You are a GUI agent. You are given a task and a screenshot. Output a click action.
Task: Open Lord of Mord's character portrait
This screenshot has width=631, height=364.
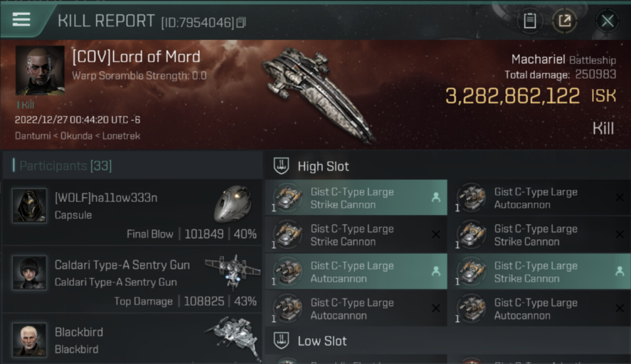(x=40, y=70)
